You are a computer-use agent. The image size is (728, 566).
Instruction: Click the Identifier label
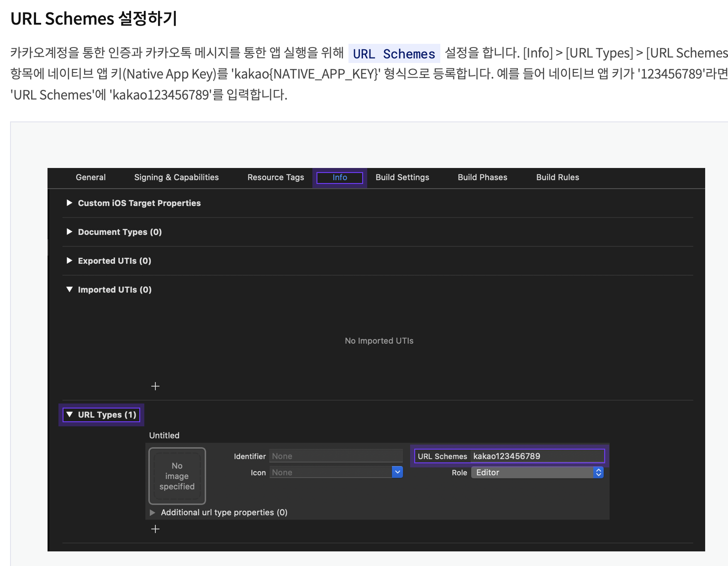pyautogui.click(x=250, y=456)
